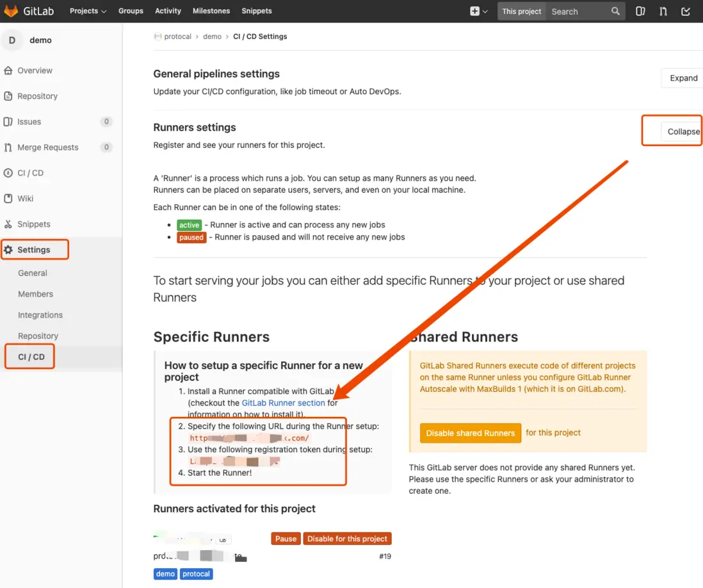Open Activity in top navigation
703x588 pixels.
coord(168,11)
